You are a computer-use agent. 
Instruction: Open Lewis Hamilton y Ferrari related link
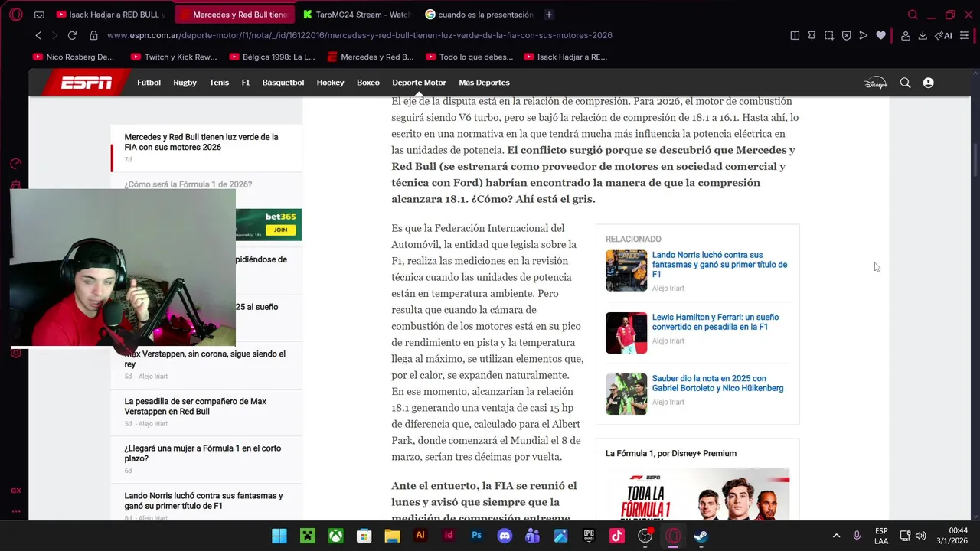click(715, 322)
